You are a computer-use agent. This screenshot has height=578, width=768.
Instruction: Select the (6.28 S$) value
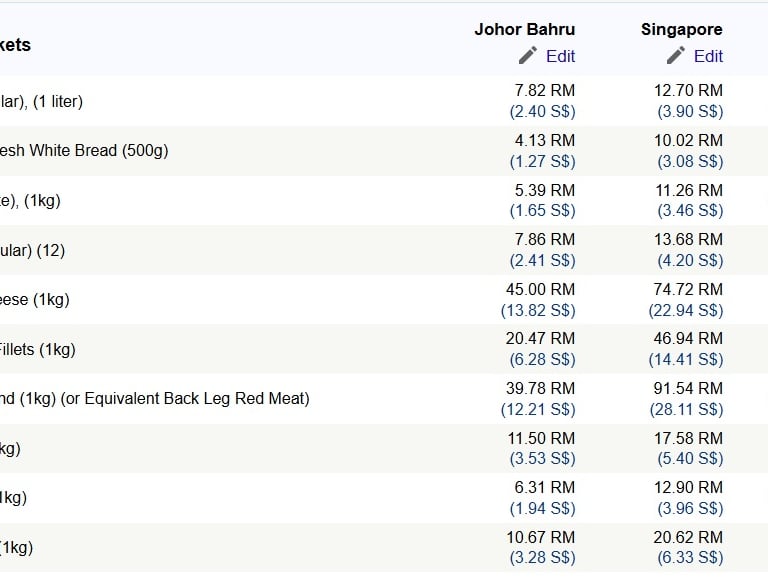(542, 360)
